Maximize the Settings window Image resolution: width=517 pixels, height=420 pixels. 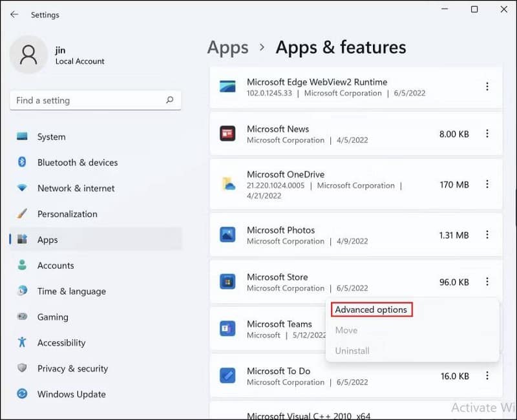474,9
